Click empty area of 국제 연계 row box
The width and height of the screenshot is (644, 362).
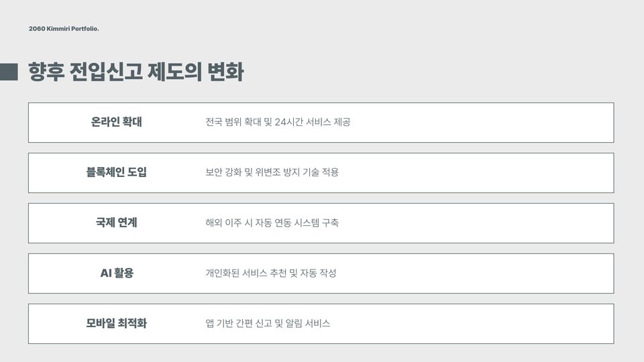tap(480, 223)
